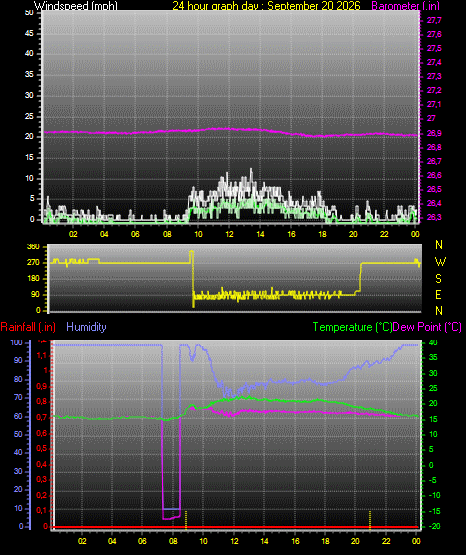
Task: Select the Dew Point (°C) legend label
Action: (427, 327)
